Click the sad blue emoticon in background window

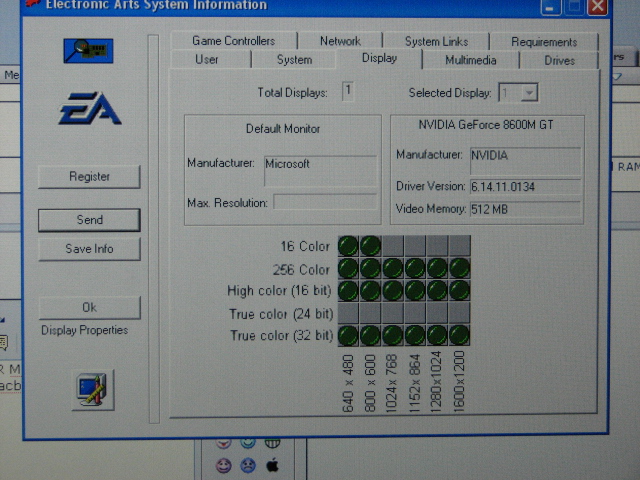point(248,465)
